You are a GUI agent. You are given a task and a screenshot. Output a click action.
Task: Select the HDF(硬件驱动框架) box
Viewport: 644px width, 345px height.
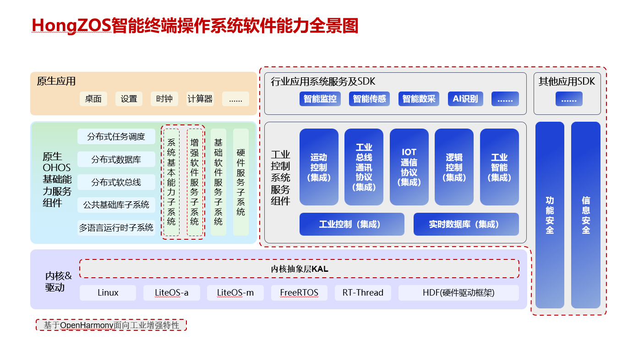click(x=458, y=293)
